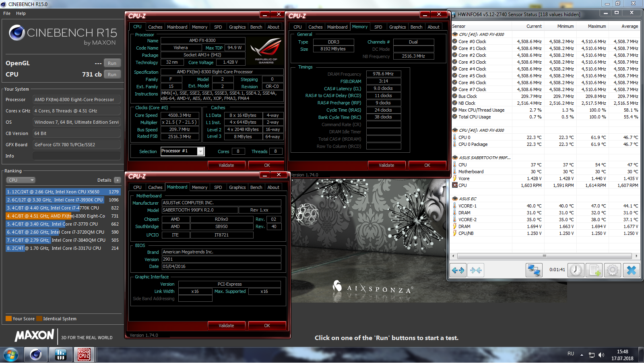Switch to Caches tab in CPU-Z Mainboard window
644x363 pixels.
tap(155, 187)
